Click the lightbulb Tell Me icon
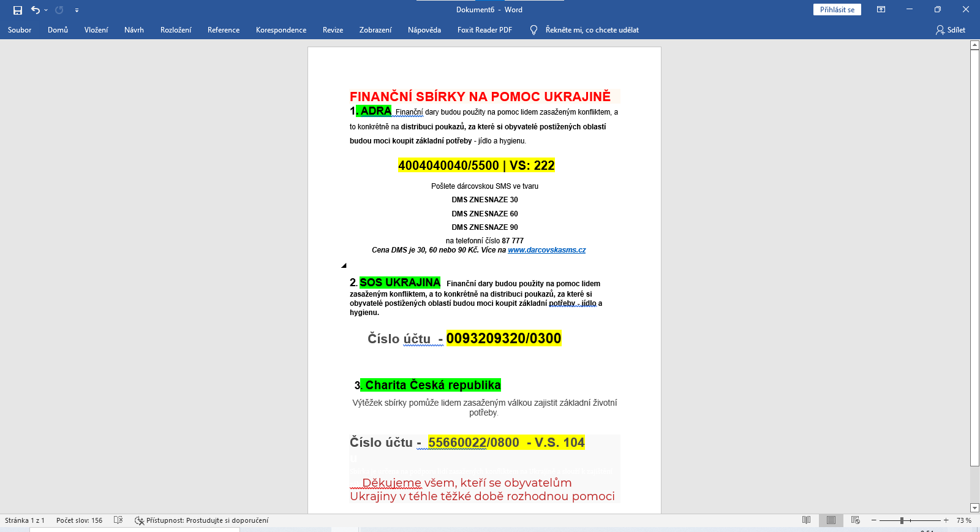The height and width of the screenshot is (532, 980). pyautogui.click(x=533, y=29)
